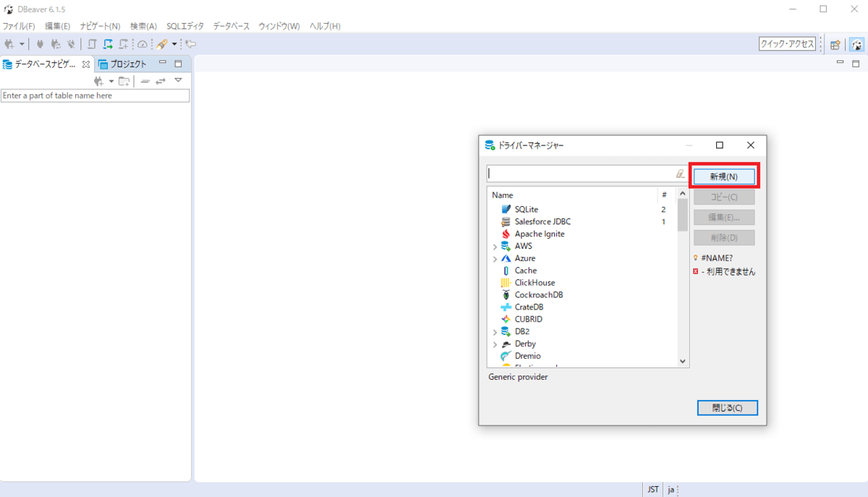Minimize the editor area panel
This screenshot has width=868, height=497.
(840, 63)
